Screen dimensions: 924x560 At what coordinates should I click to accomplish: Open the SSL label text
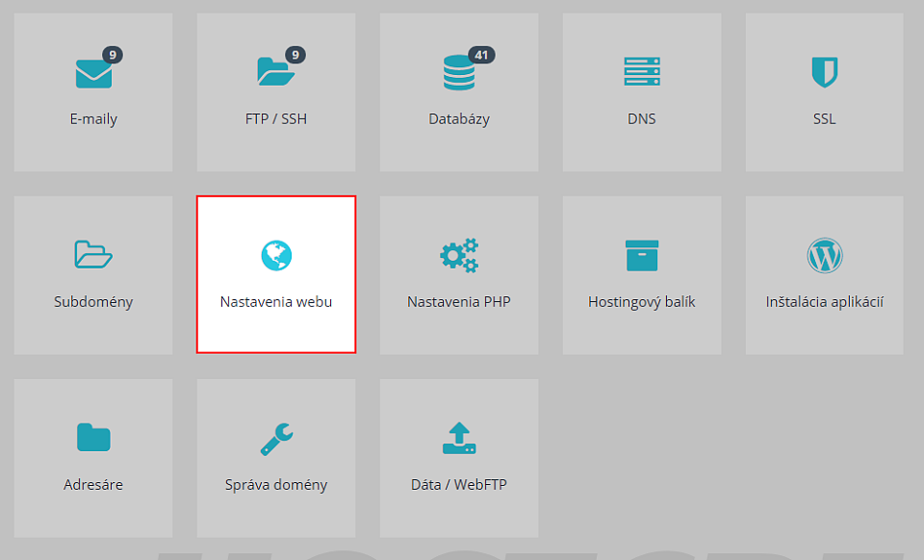tap(825, 119)
